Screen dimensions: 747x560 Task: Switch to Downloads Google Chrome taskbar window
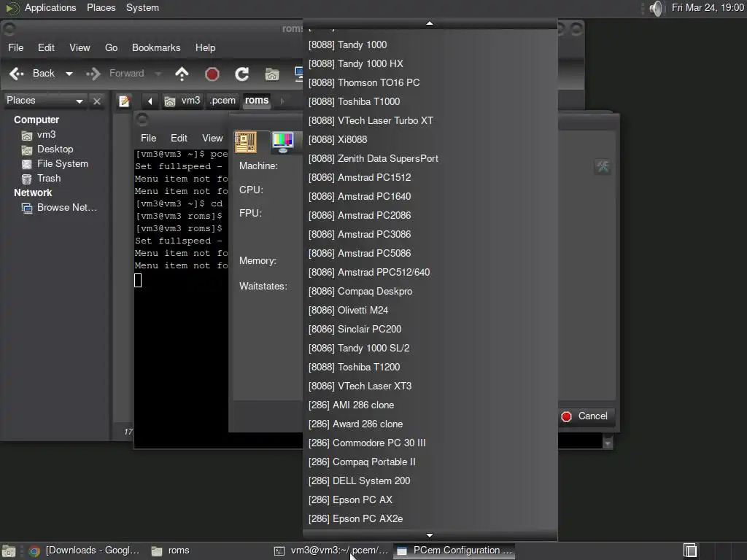(85, 551)
